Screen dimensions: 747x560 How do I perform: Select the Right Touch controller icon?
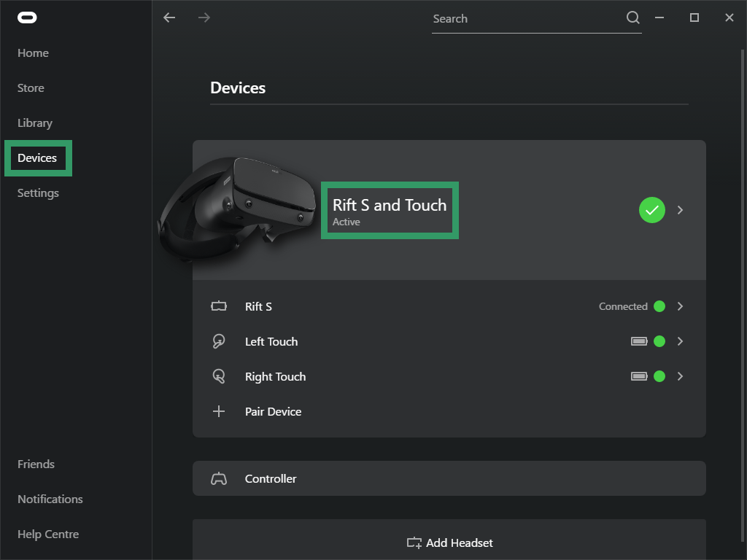pyautogui.click(x=219, y=376)
